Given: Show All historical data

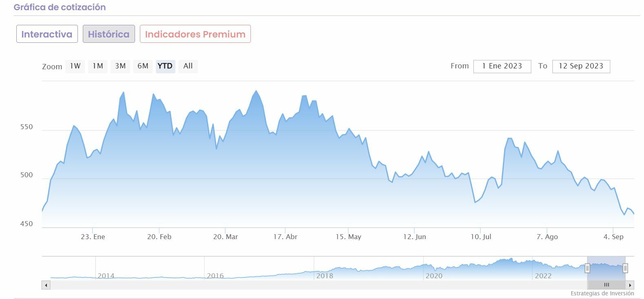Looking at the screenshot, I should pyautogui.click(x=188, y=66).
